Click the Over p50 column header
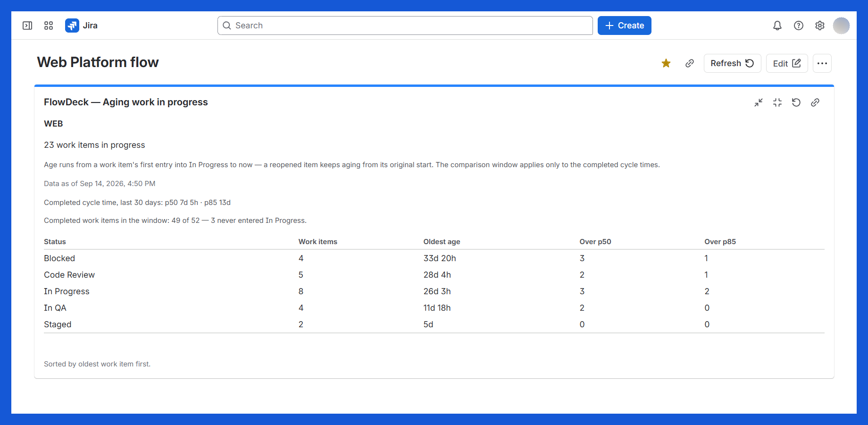This screenshot has height=425, width=868. coord(595,242)
